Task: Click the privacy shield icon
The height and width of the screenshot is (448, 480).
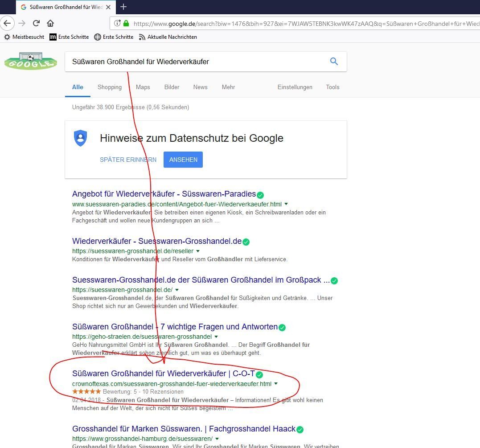Action: pyautogui.click(x=81, y=138)
